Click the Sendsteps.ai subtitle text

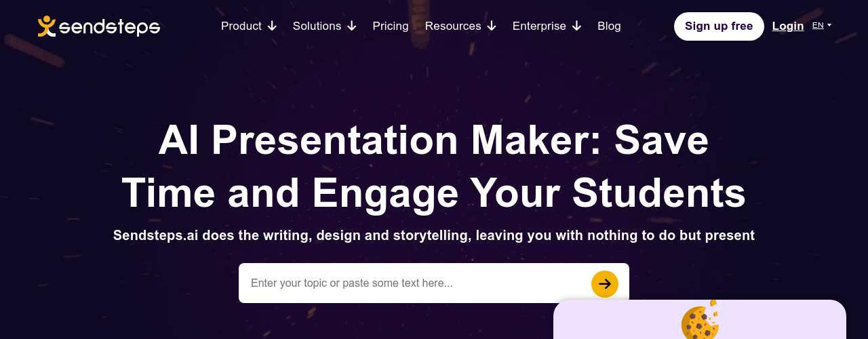tap(434, 235)
